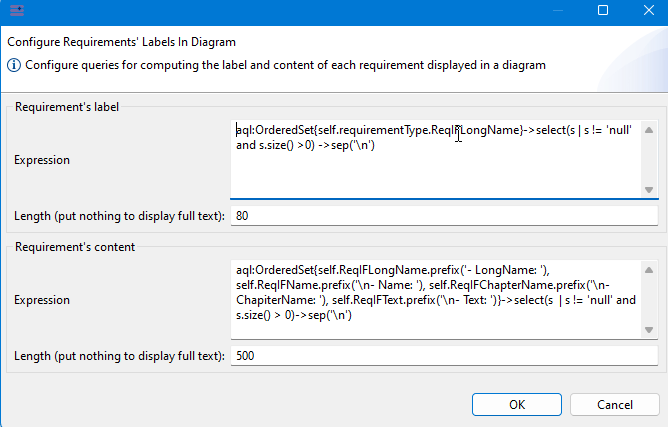Select the Length field containing 500
The height and width of the screenshot is (427, 668).
443,355
